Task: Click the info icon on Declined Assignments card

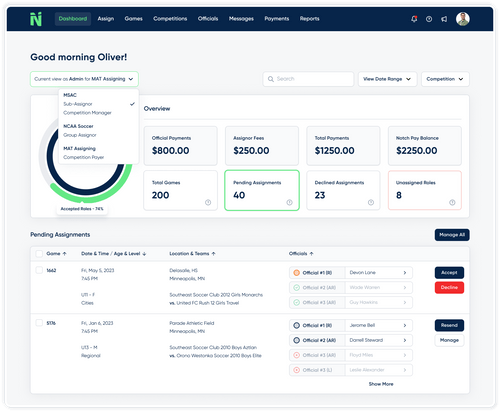Action: coord(371,202)
